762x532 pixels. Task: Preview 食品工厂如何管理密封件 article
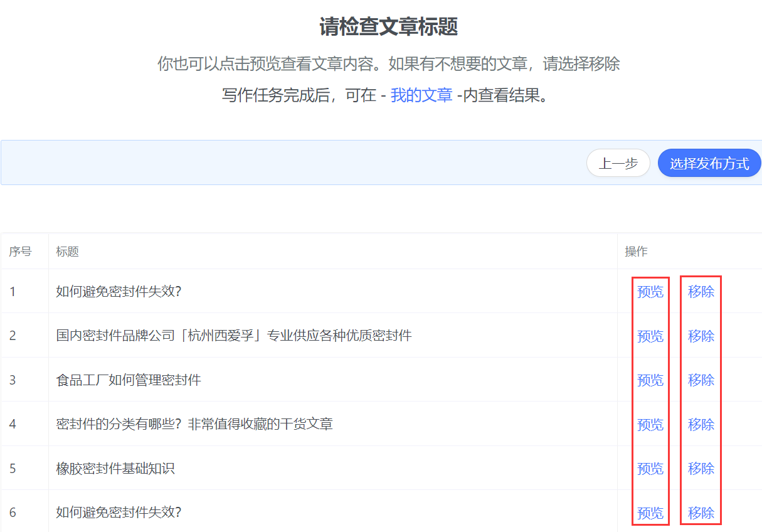click(650, 380)
